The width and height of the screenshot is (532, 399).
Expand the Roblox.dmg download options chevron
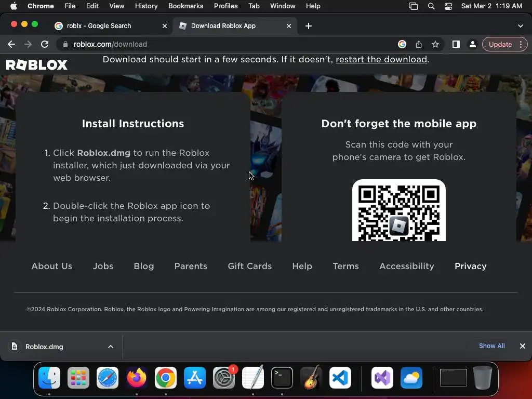[111, 347]
